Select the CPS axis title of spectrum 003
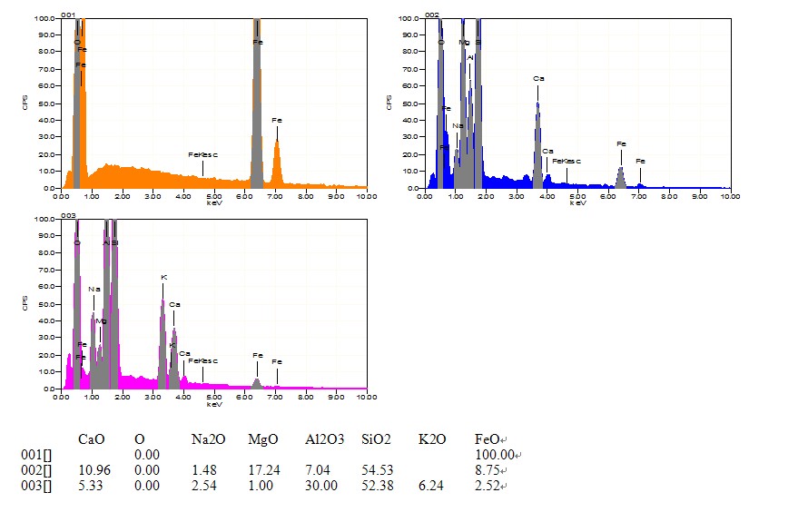Viewport: 798px width, 532px height. coord(25,303)
